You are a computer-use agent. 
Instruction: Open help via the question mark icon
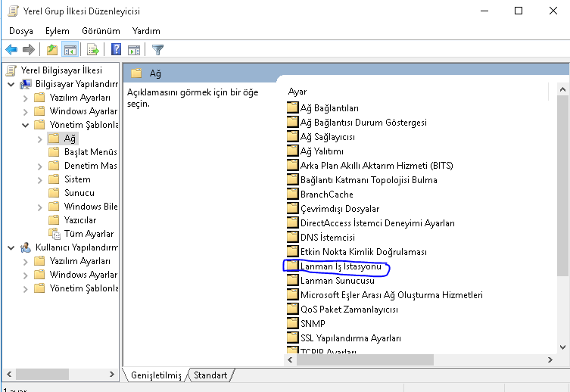(x=116, y=49)
